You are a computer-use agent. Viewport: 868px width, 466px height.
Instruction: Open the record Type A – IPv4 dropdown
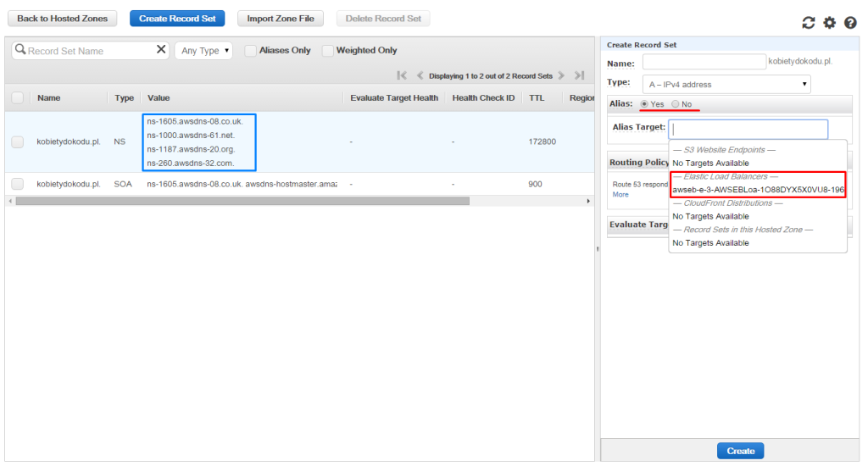tap(726, 84)
